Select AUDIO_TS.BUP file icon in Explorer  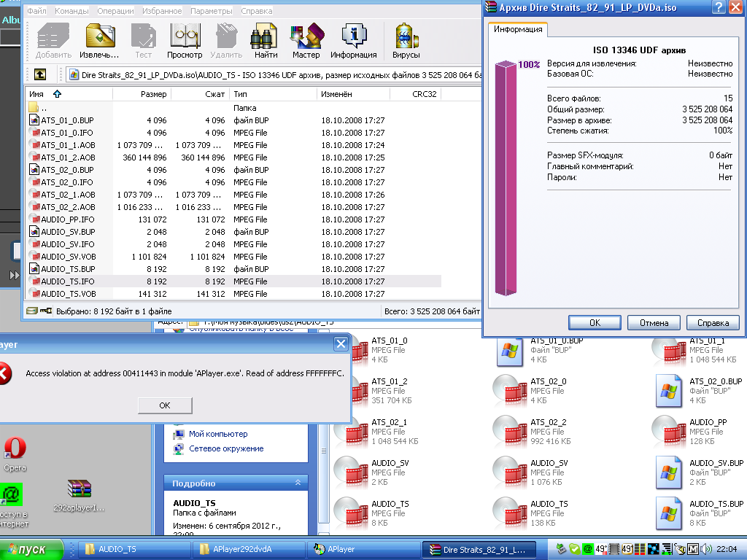(x=669, y=514)
